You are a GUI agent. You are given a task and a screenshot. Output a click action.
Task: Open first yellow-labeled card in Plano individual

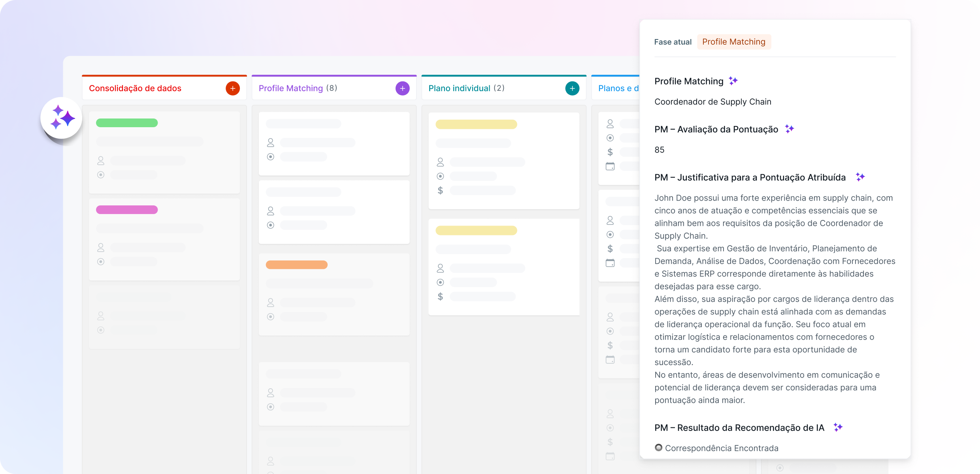pos(504,161)
